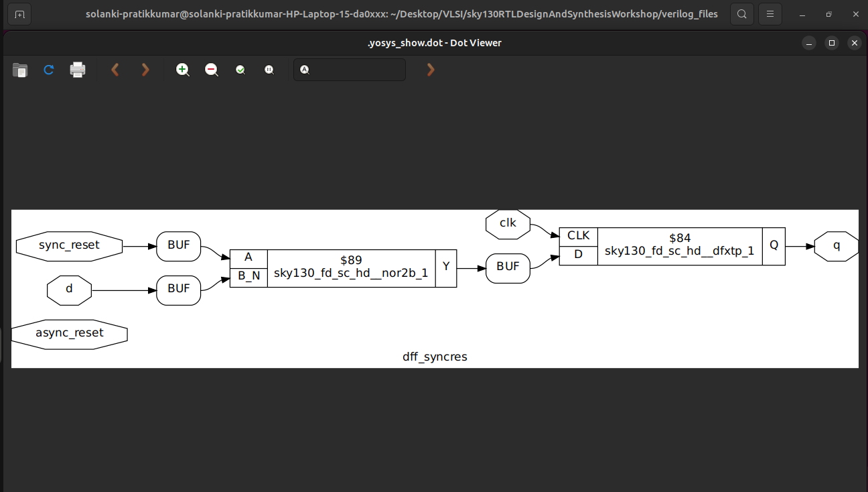Click the sky130_fd_sc_hd__nor2b_1 gate

coord(351,268)
